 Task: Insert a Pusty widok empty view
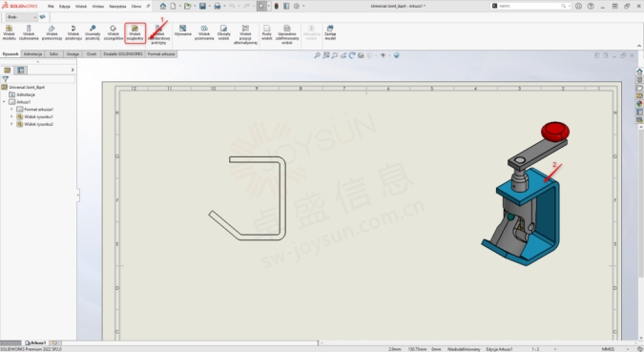266,32
